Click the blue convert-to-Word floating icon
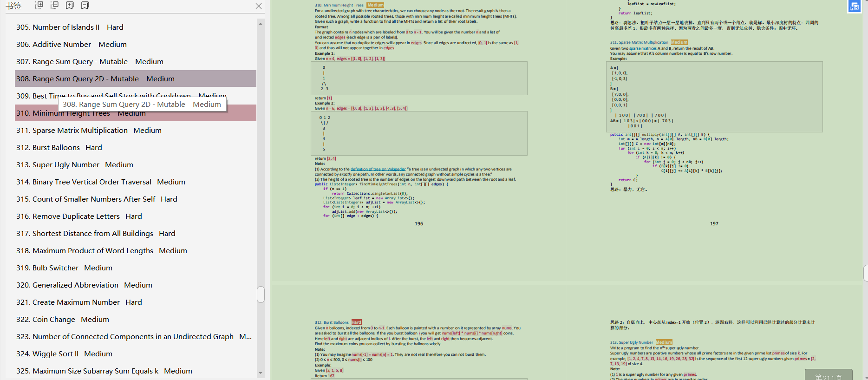 854,7
